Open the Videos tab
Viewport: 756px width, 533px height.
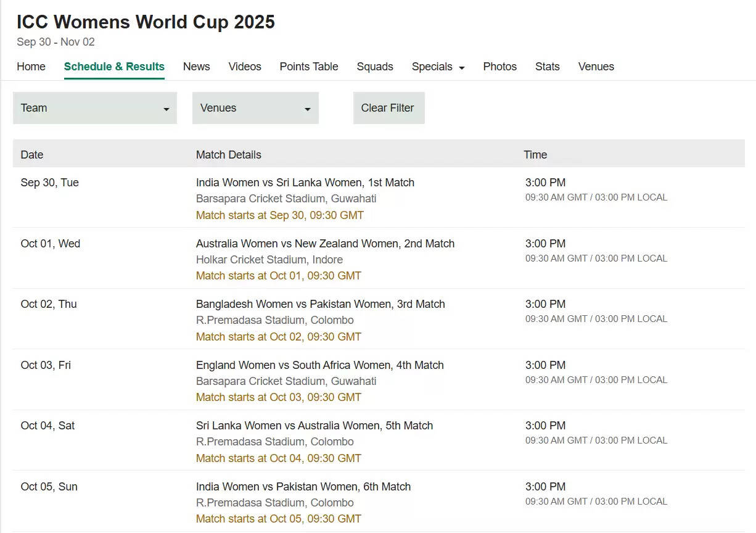click(x=245, y=67)
